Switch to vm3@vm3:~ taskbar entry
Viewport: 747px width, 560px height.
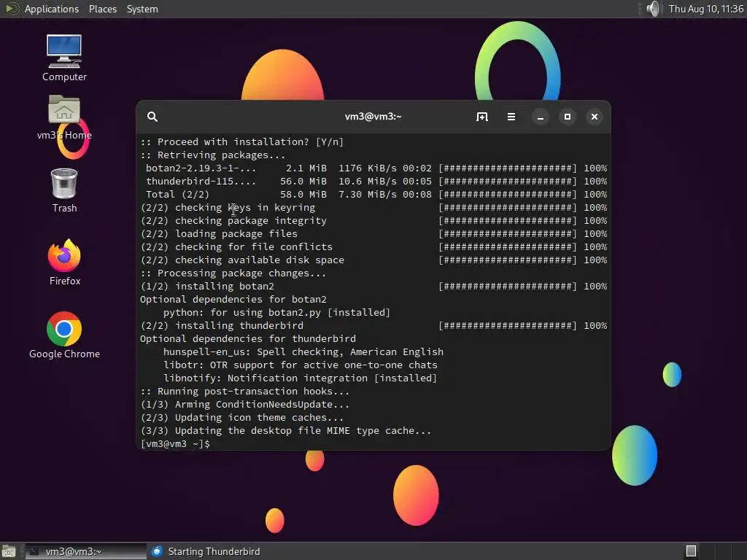point(86,551)
